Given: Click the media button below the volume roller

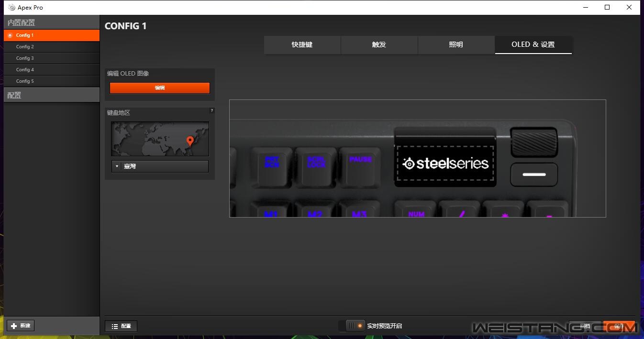Looking at the screenshot, I should coord(534,175).
